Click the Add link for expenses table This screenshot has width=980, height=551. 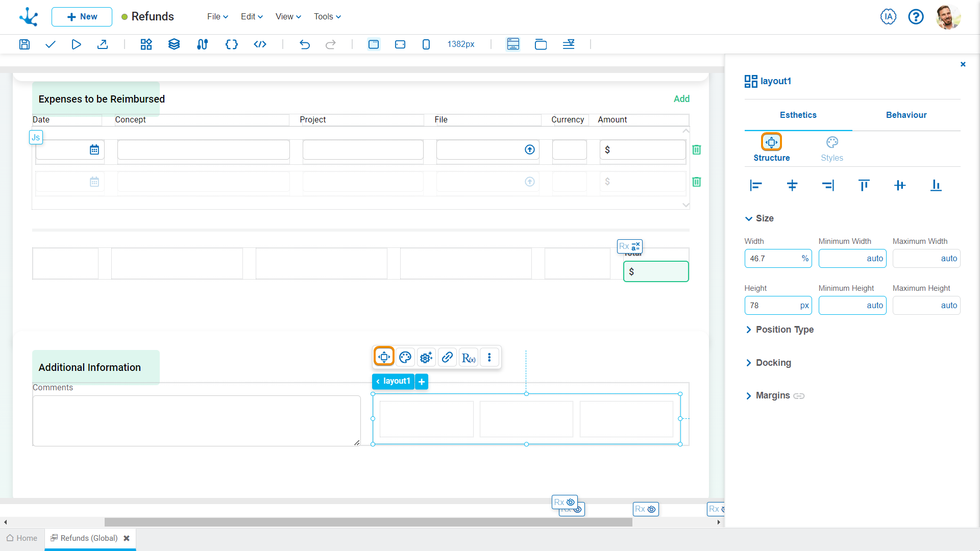point(682,99)
